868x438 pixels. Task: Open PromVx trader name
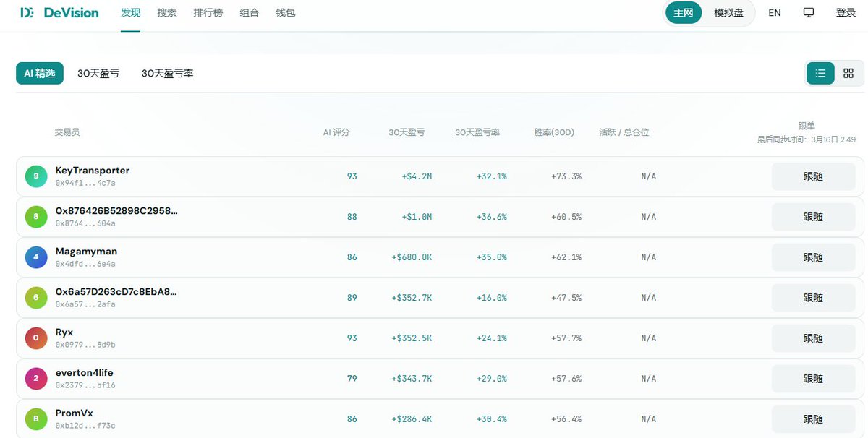[x=75, y=413]
